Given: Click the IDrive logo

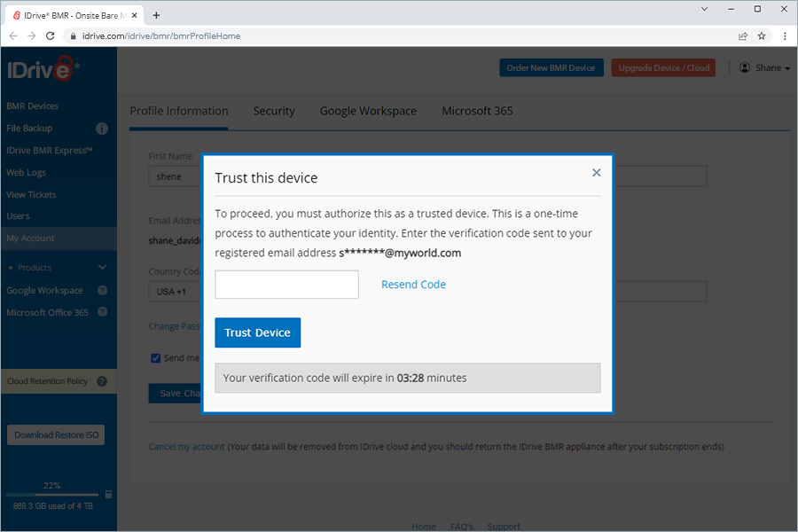Looking at the screenshot, I should pyautogui.click(x=43, y=69).
